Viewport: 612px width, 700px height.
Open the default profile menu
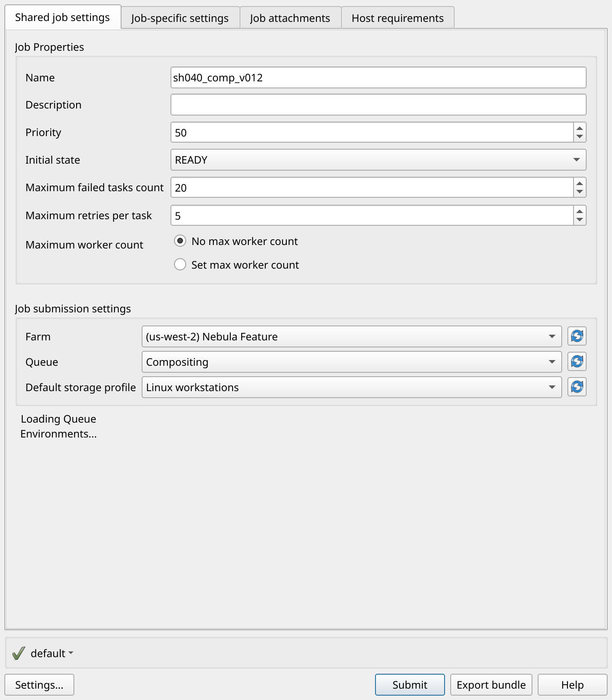click(x=52, y=653)
